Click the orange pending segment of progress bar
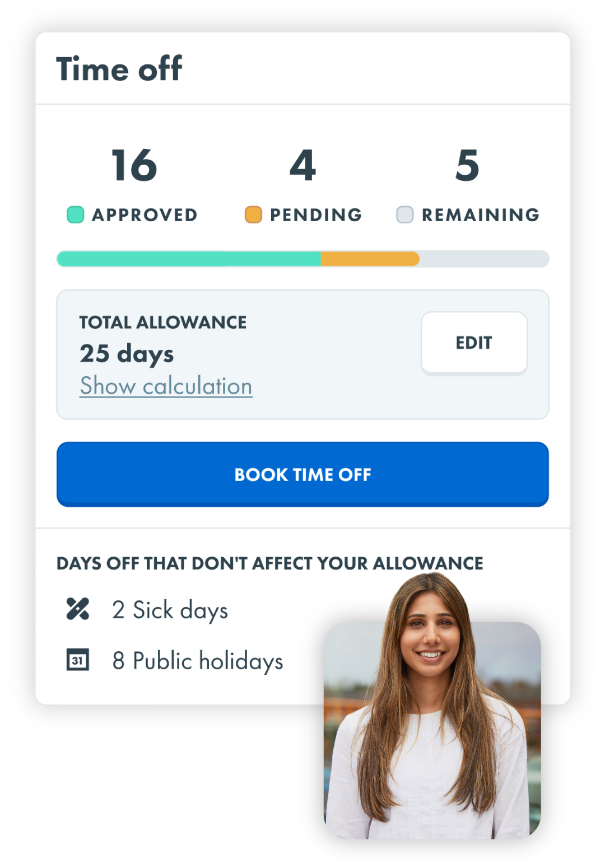The image size is (605, 868). 370,259
